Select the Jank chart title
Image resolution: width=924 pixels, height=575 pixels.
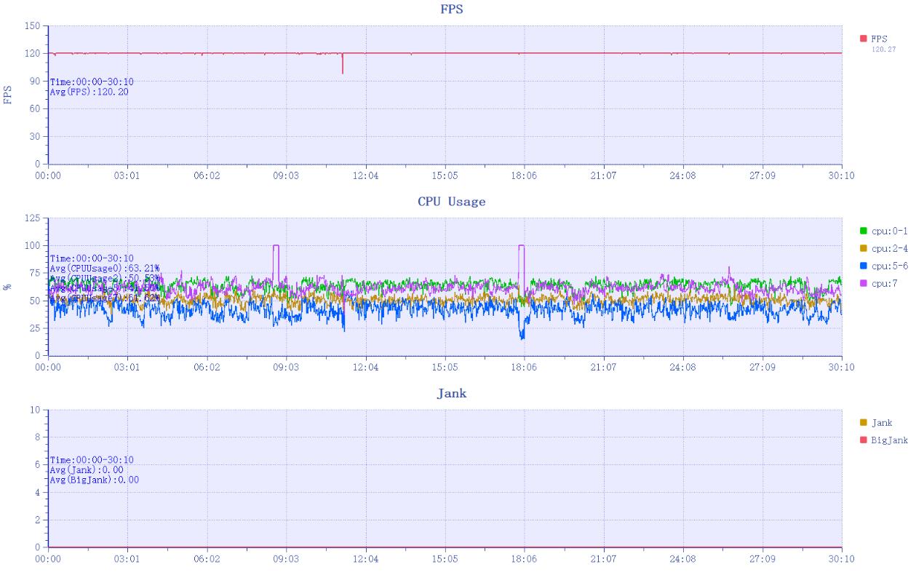[451, 394]
